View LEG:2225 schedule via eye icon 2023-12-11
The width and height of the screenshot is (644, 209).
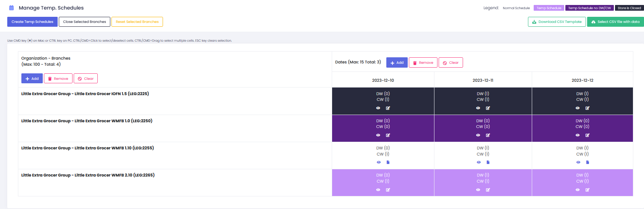[478, 108]
